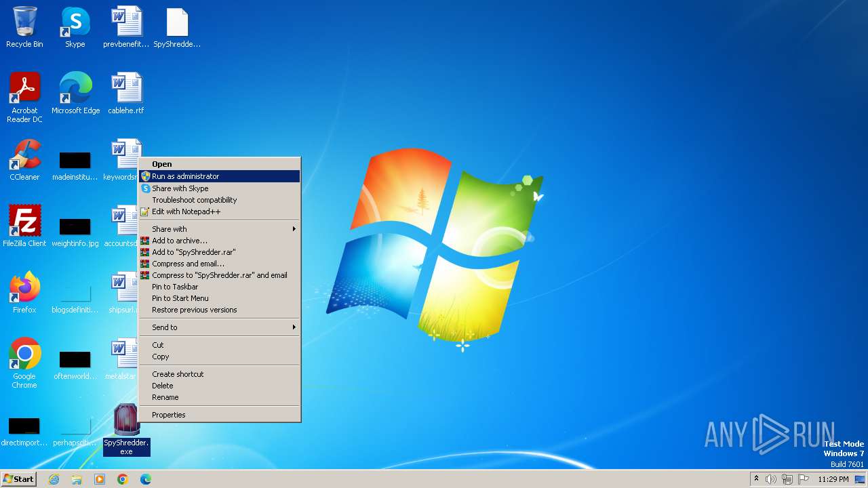The width and height of the screenshot is (868, 488).
Task: Select the cablehe.rtf document icon
Action: click(x=126, y=94)
